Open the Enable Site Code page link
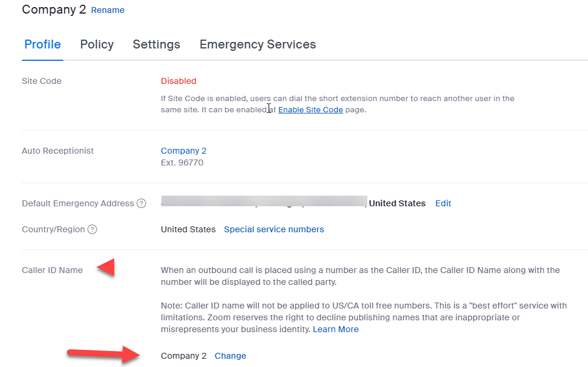The height and width of the screenshot is (367, 588). pos(311,109)
